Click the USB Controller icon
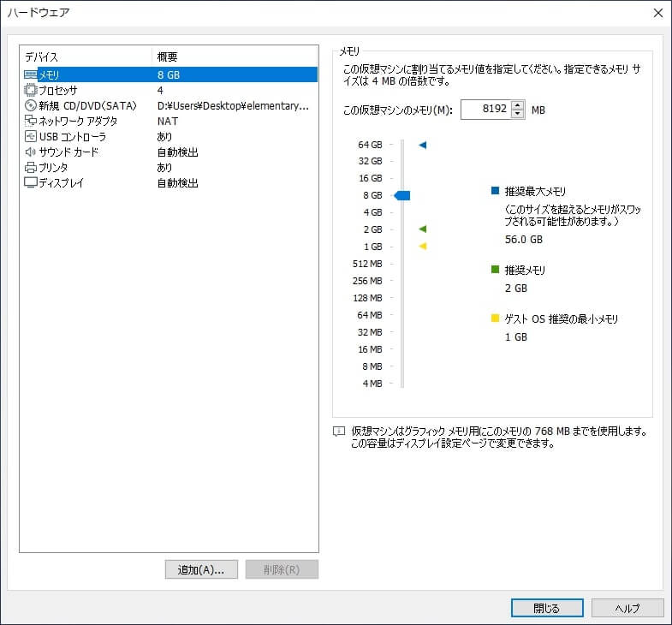Viewport: 672px width, 625px height. [31, 137]
